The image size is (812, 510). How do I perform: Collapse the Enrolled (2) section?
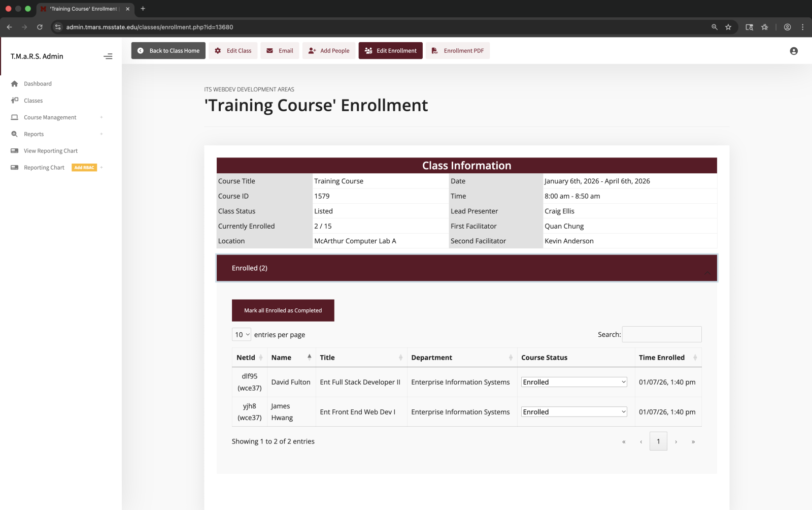(x=707, y=273)
